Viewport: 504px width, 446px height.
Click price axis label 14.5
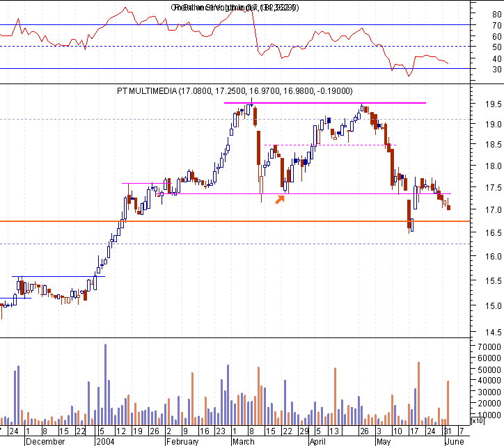494,333
